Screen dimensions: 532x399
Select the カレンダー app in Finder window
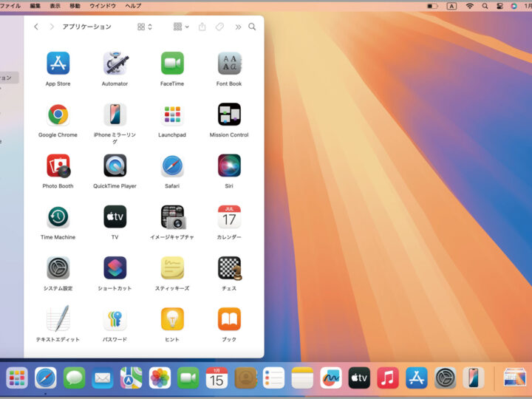click(229, 216)
